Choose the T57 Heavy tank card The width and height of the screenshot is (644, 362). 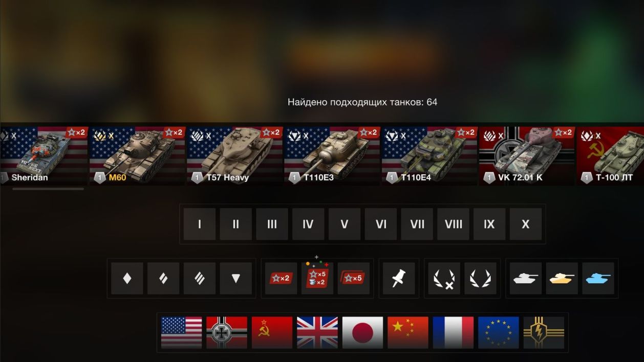tap(234, 156)
